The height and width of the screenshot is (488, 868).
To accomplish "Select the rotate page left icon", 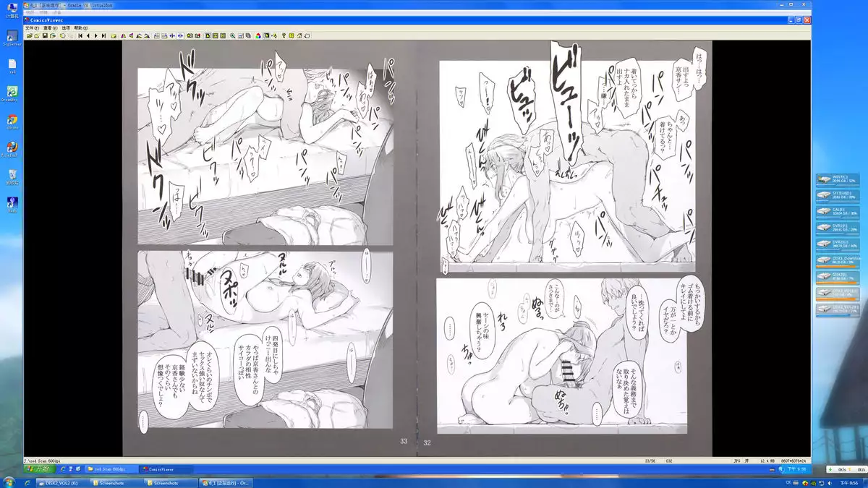I will click(x=139, y=34).
